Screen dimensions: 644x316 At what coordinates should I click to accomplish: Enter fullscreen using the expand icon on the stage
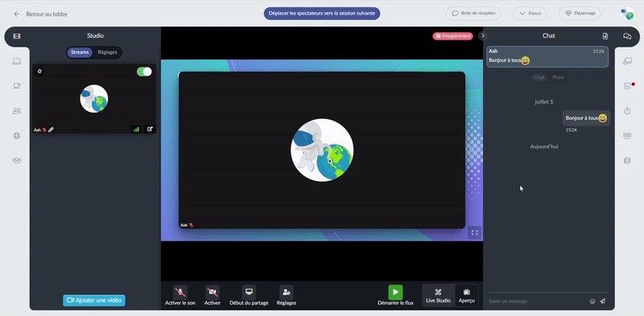click(x=474, y=232)
